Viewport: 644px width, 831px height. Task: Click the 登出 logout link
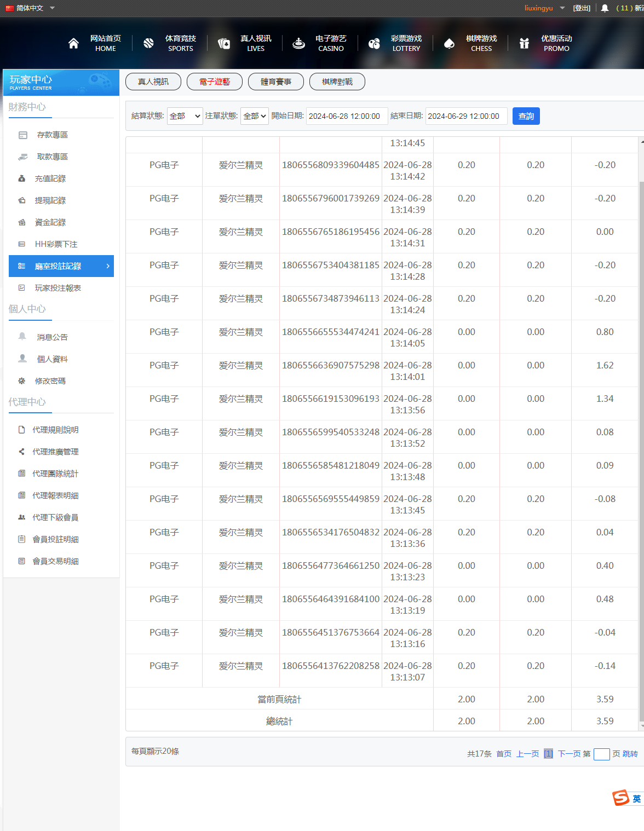pos(582,8)
